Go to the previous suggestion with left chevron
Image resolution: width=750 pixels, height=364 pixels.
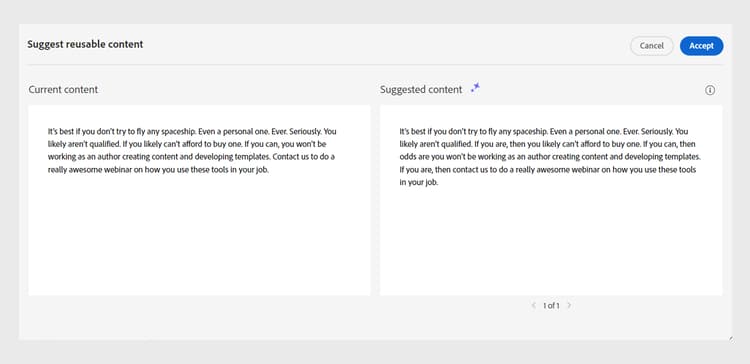pos(533,305)
